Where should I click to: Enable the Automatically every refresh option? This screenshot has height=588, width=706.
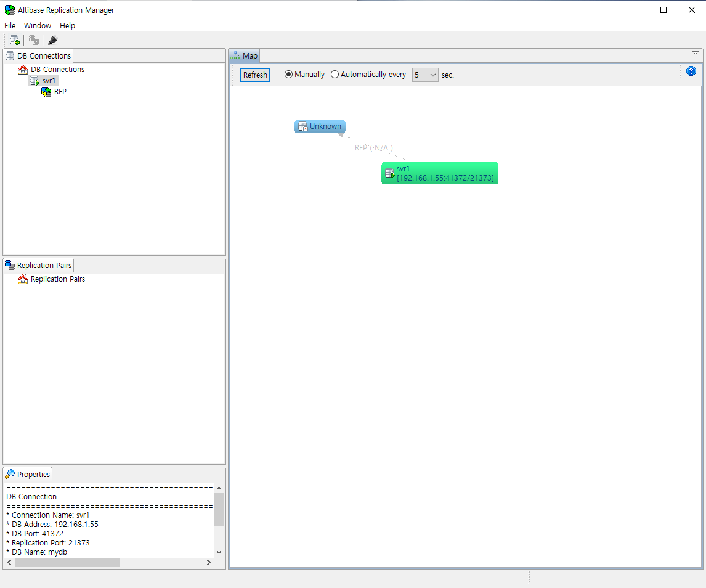tap(335, 75)
